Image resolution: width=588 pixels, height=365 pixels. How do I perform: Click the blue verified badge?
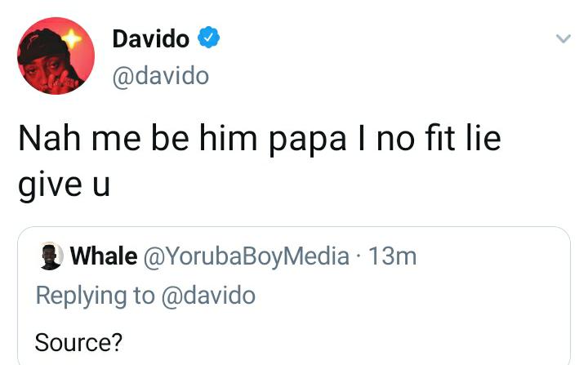208,38
